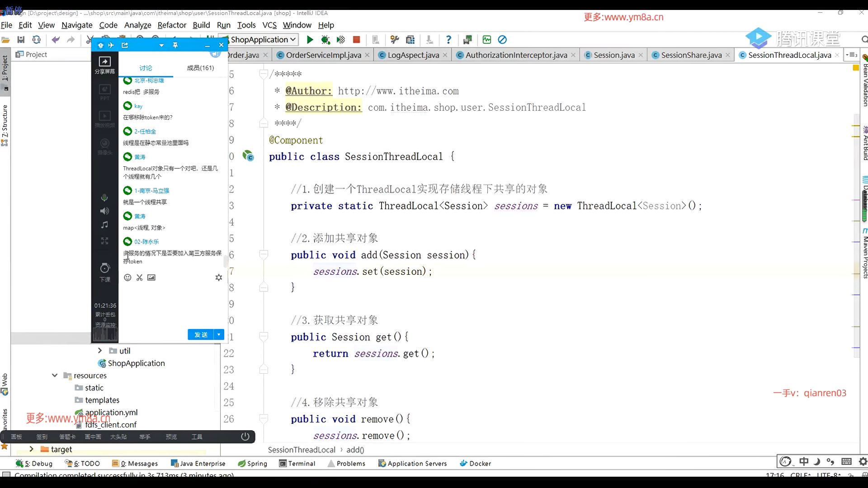Click the green Run button
868x488 pixels.
pos(310,40)
